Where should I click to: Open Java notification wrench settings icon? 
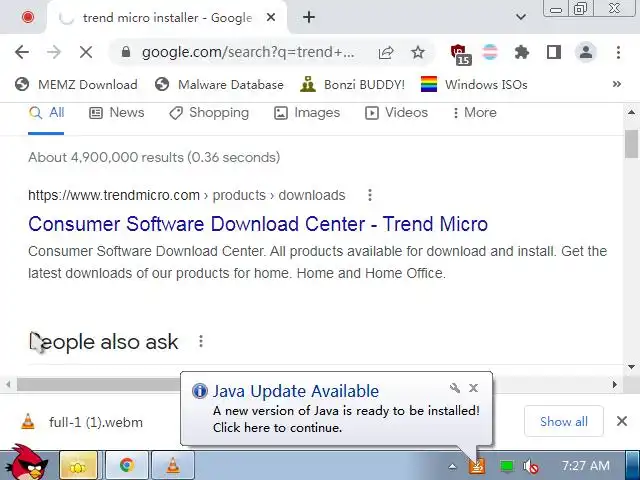[x=454, y=388]
